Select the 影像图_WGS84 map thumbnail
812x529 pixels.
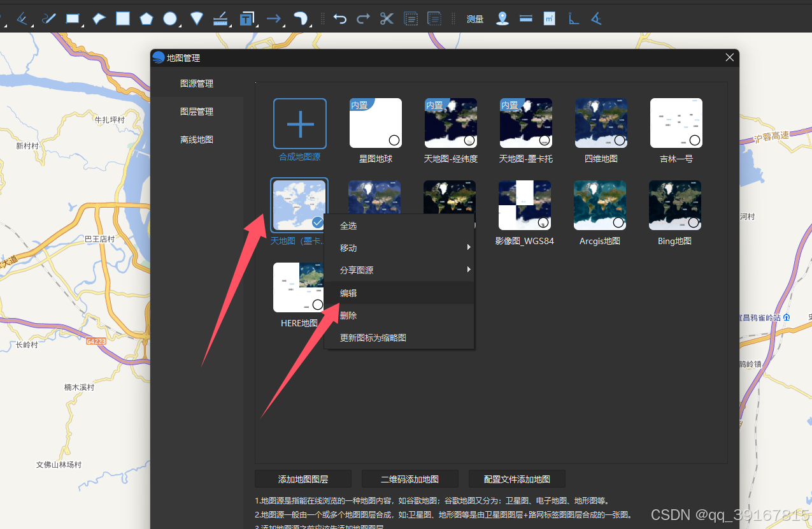(525, 205)
